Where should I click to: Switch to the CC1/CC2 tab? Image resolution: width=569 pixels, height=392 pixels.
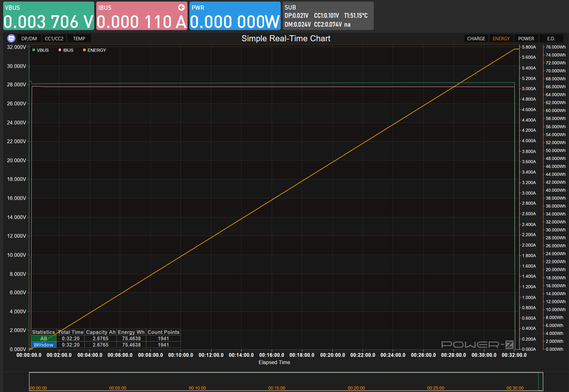point(54,38)
